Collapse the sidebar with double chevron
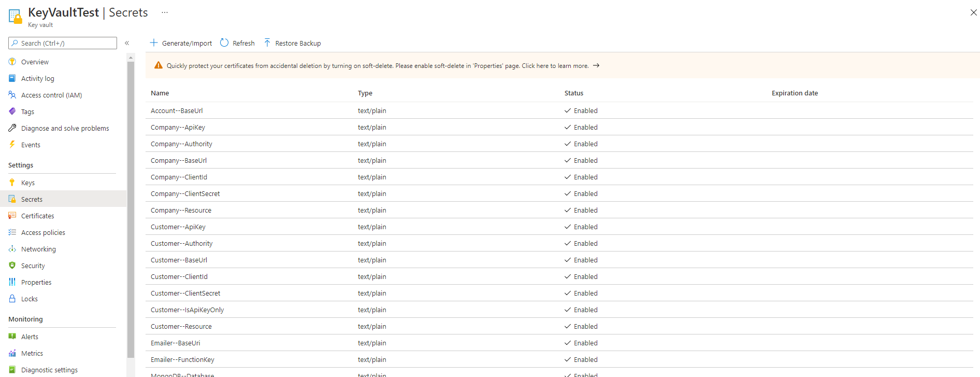This screenshot has width=980, height=377. point(127,43)
